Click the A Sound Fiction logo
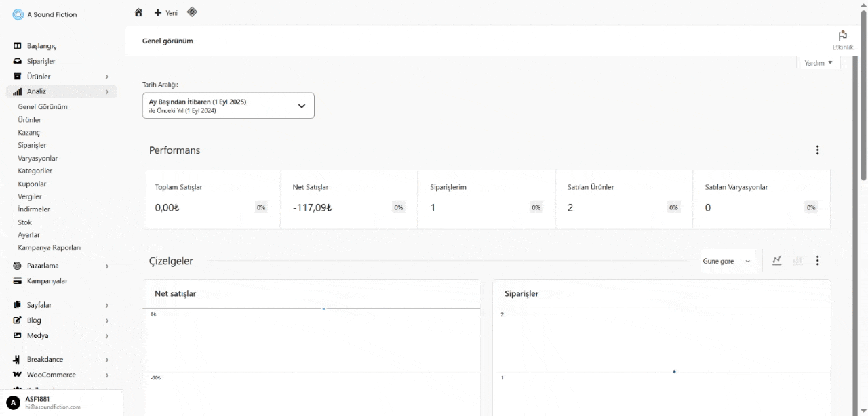 coord(18,14)
